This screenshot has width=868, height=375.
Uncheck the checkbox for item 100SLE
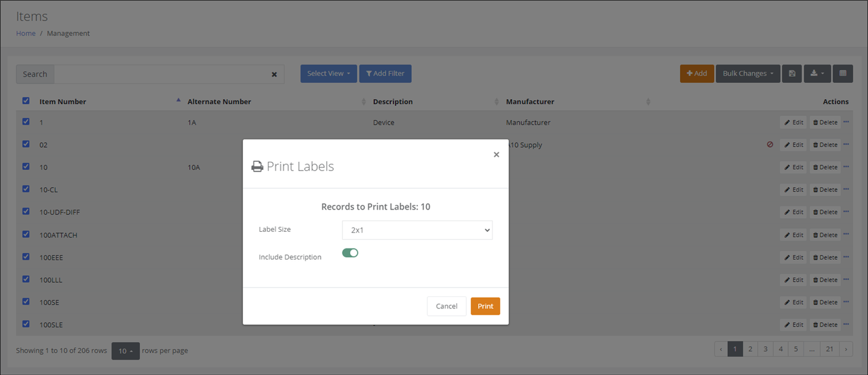pyautogui.click(x=25, y=324)
